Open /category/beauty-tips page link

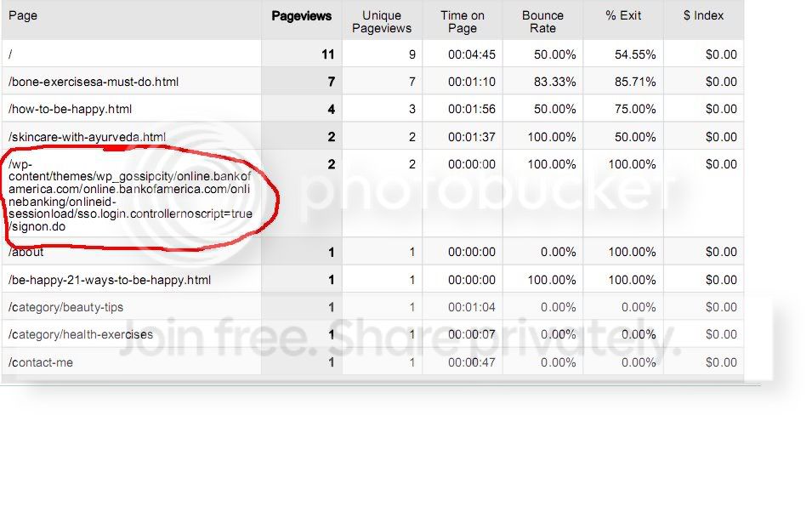(x=65, y=307)
